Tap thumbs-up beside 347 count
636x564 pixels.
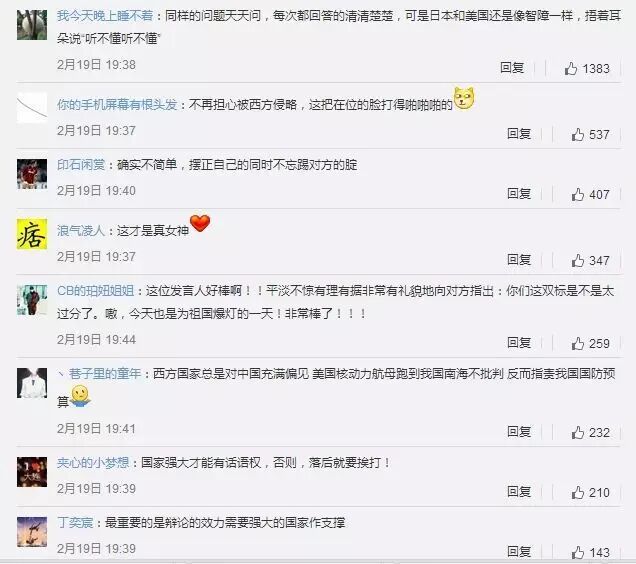(x=578, y=260)
